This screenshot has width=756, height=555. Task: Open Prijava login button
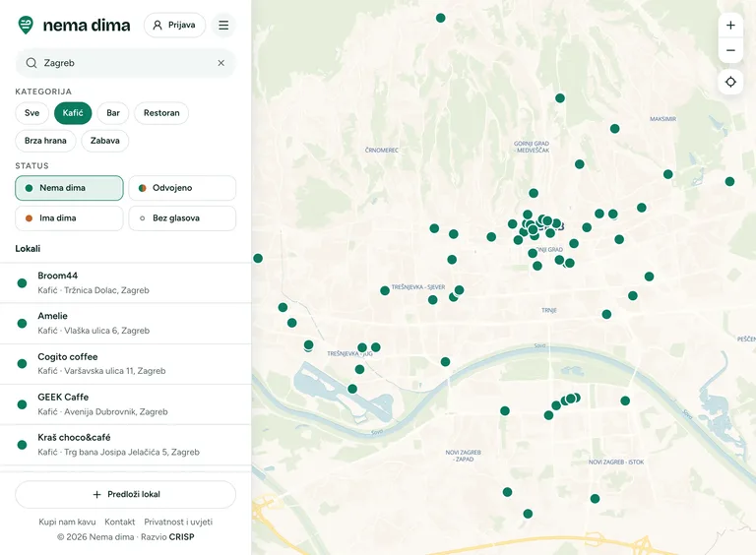pyautogui.click(x=174, y=25)
